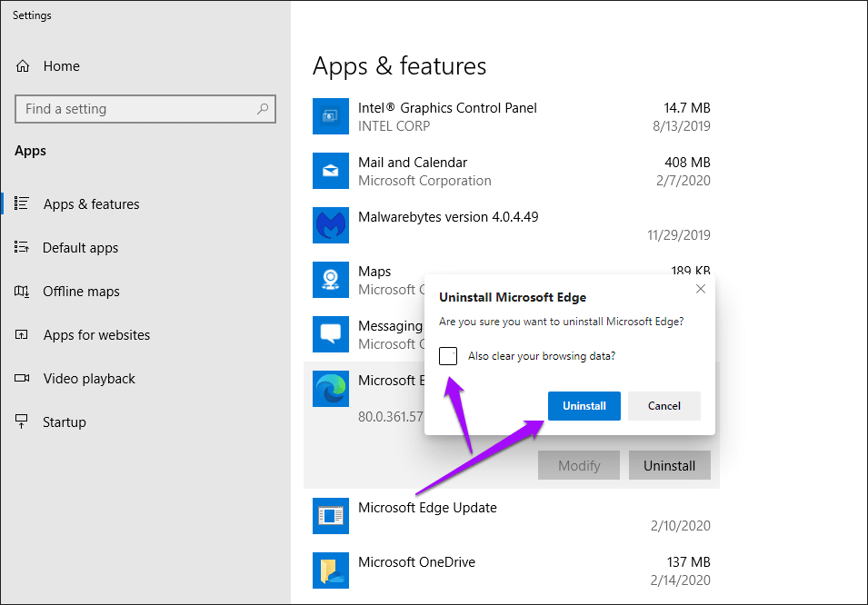Click the Apps for websites sidebar icon
The image size is (868, 605).
(x=22, y=335)
